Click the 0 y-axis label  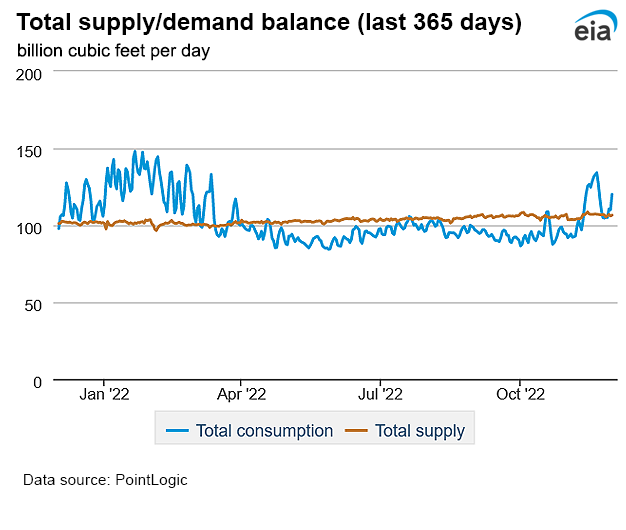tap(38, 382)
